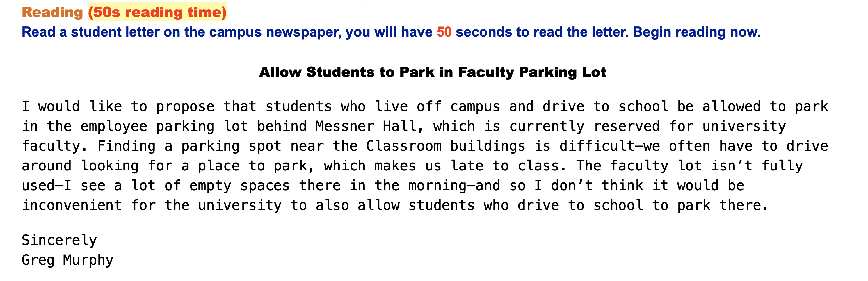Click the highlighted "(50s reading time)" label
Viewport: 868px width, 281px height.
[x=157, y=12]
